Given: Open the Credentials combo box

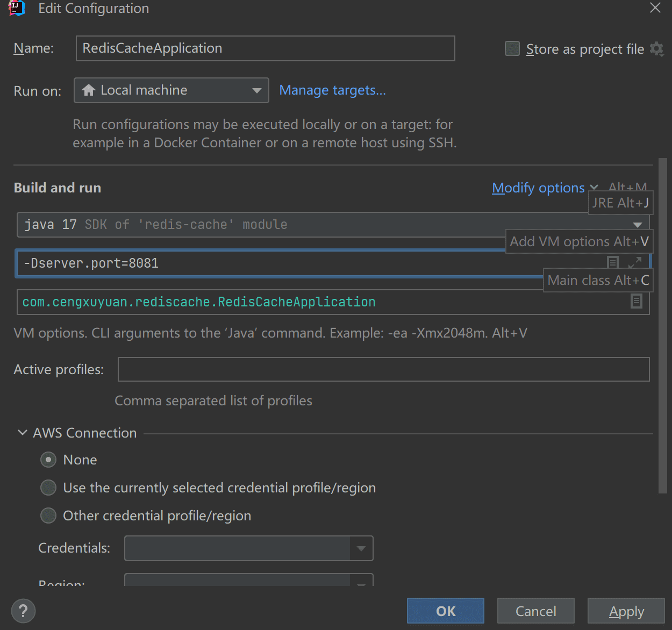Looking at the screenshot, I should pyautogui.click(x=248, y=548).
